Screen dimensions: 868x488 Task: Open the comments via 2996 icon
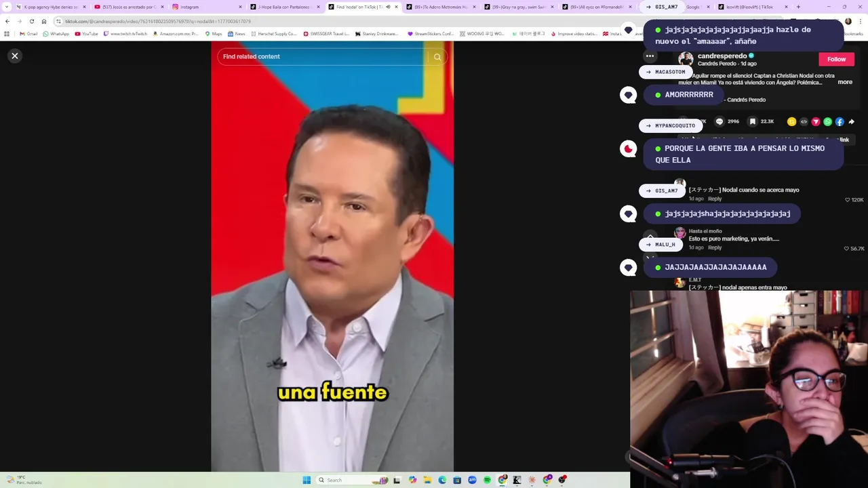pyautogui.click(x=719, y=122)
